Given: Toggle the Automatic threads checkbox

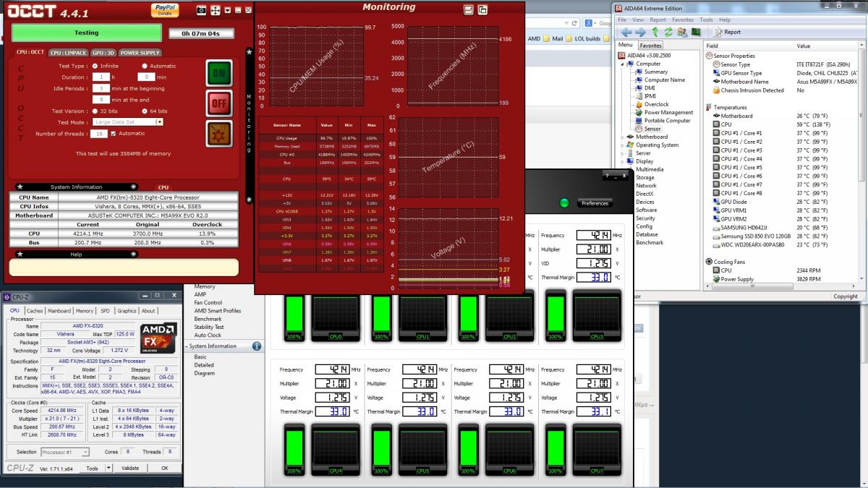Looking at the screenshot, I should point(113,133).
